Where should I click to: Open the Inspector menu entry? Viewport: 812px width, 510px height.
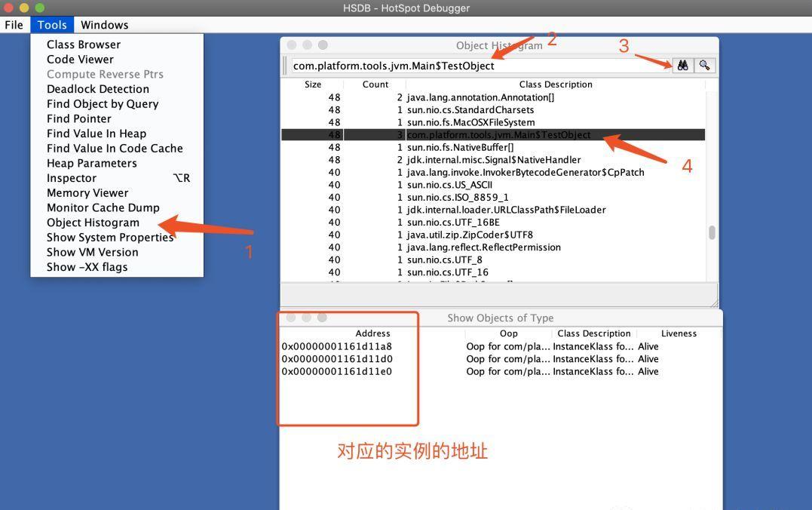pyautogui.click(x=117, y=178)
